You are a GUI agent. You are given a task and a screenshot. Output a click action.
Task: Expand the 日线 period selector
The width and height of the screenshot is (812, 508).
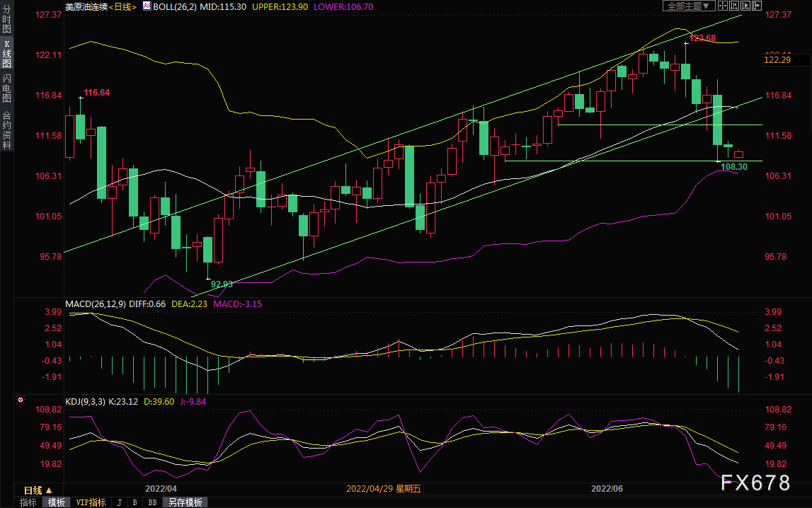click(x=38, y=490)
